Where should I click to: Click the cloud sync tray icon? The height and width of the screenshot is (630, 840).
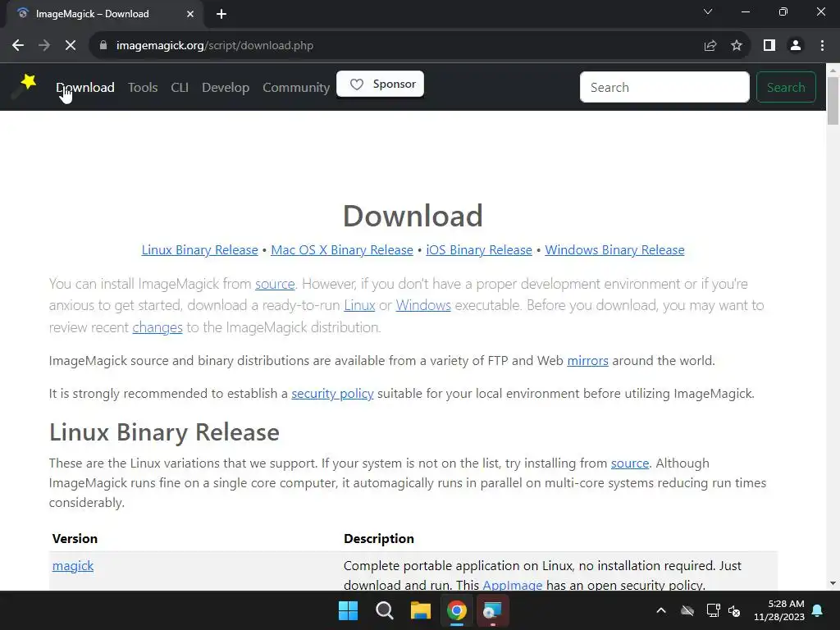click(x=687, y=610)
